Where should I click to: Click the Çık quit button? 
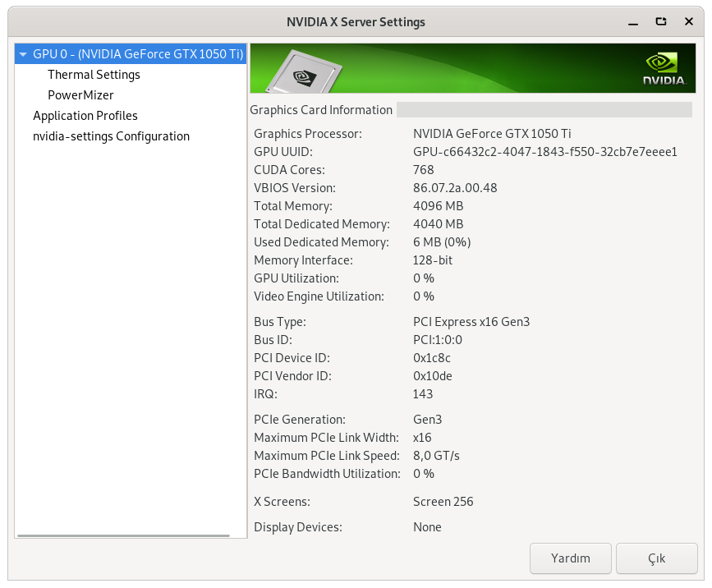point(657,558)
